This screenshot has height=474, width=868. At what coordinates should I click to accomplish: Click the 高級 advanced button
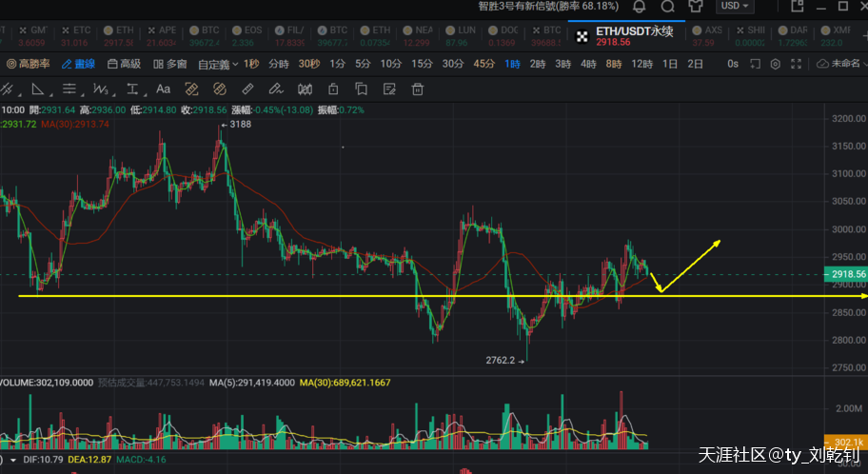[124, 64]
